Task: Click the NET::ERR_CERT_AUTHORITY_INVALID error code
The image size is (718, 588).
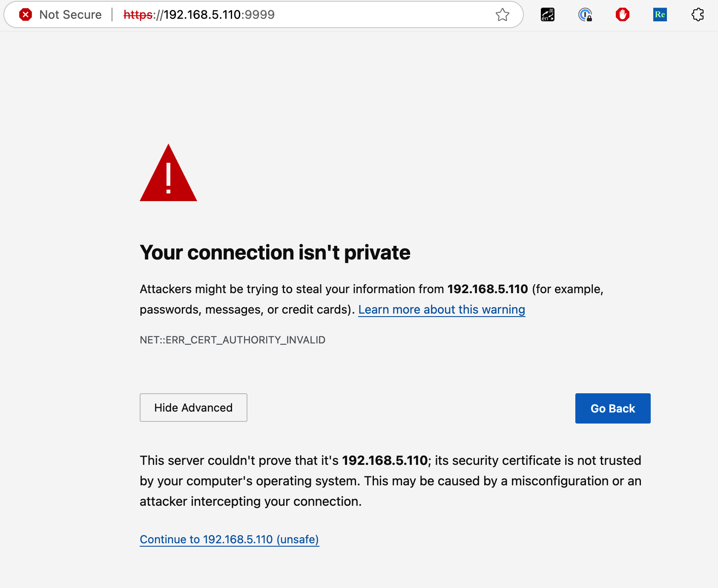Action: (233, 340)
